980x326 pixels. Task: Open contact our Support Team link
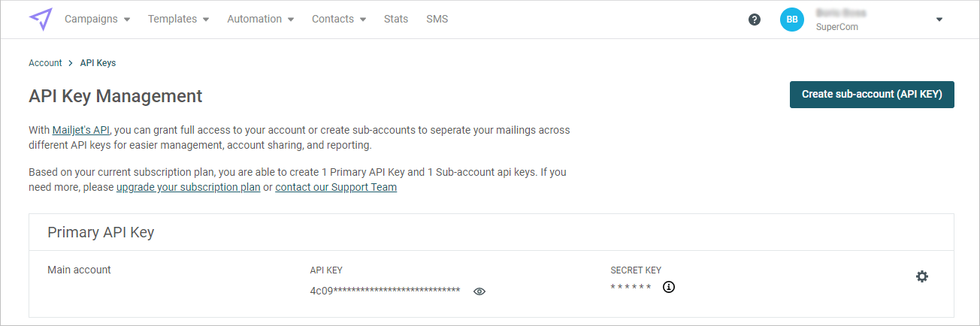(x=336, y=187)
